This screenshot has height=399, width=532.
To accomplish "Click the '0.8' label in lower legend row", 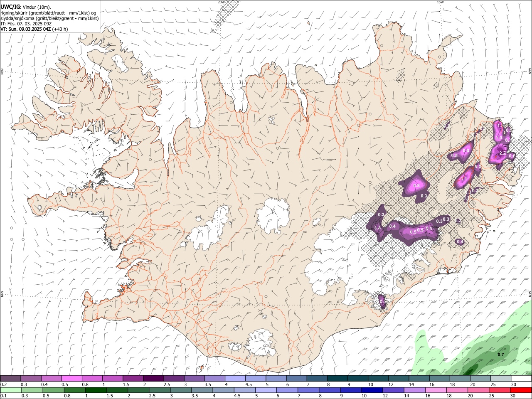I will (66, 396).
